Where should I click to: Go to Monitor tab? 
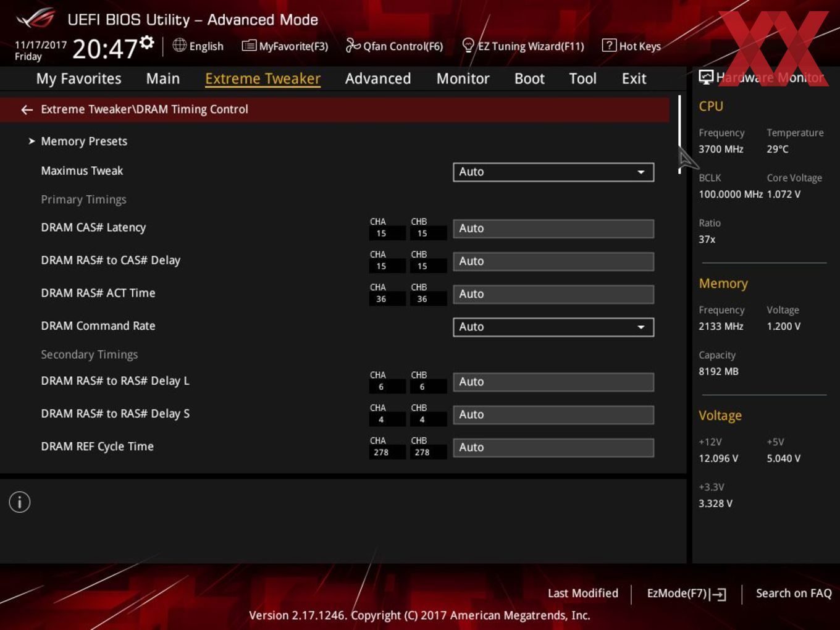point(463,78)
